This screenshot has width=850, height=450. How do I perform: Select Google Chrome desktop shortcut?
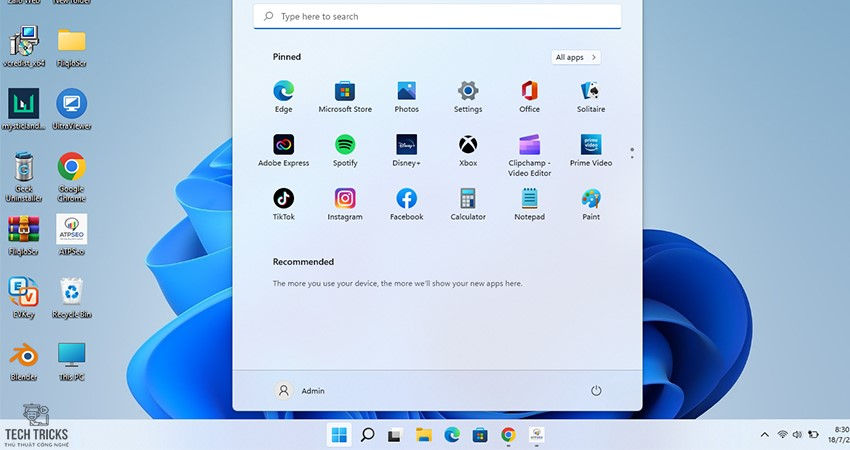pos(72,177)
